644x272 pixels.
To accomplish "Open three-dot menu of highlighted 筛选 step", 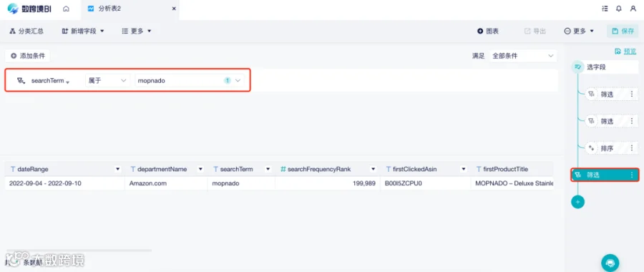I will coord(632,175).
